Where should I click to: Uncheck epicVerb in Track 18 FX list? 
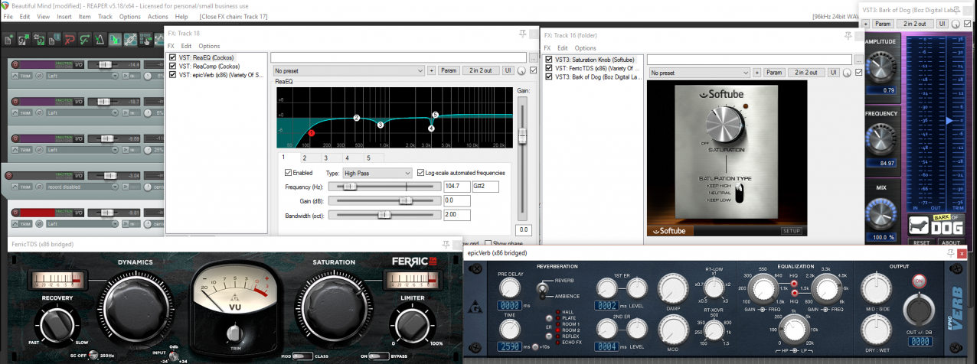pos(172,75)
